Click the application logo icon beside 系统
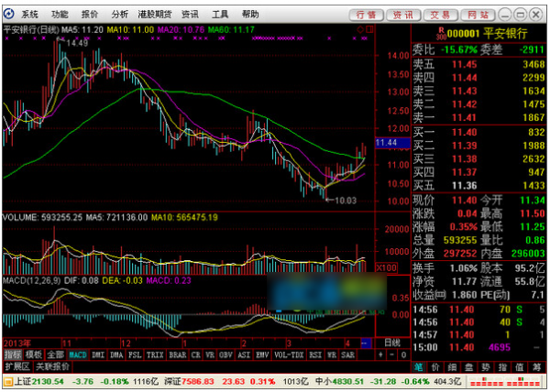 [8, 14]
